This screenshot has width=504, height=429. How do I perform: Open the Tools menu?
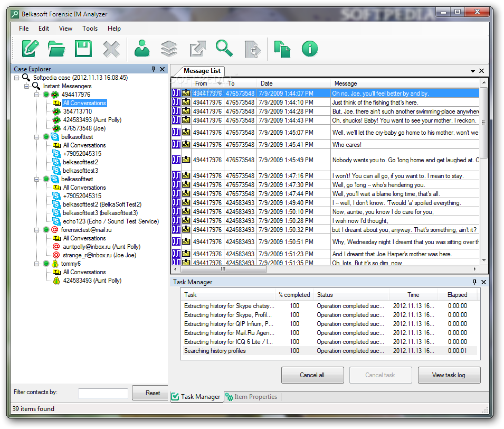pyautogui.click(x=90, y=29)
